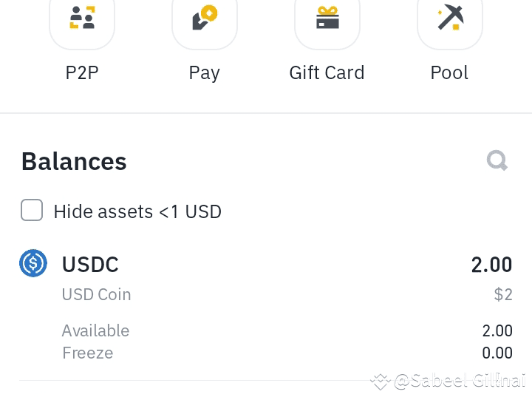Image resolution: width=532 pixels, height=397 pixels.
Task: Click the Hide assets <1 USD label
Action: 137,211
